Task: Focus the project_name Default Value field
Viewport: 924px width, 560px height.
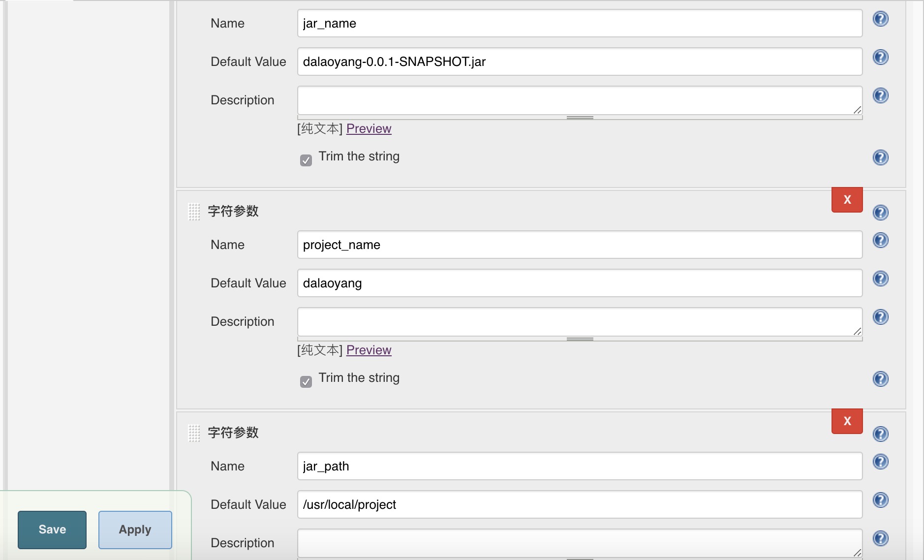Action: coord(580,283)
